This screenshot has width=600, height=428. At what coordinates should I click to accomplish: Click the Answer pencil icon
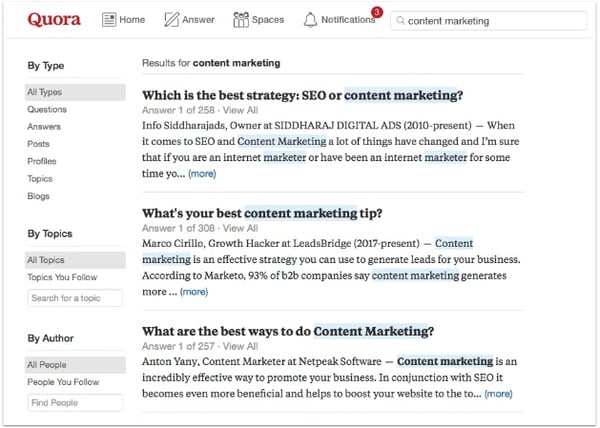point(171,20)
